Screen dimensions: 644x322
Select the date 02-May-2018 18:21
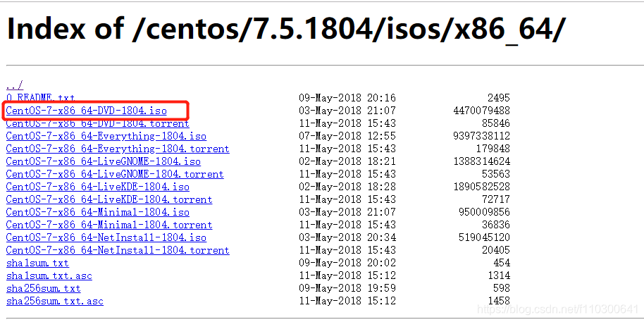click(347, 161)
